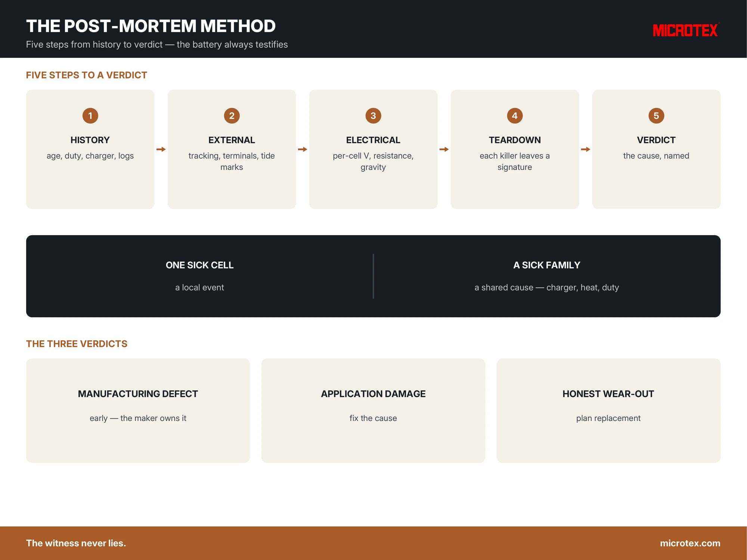The image size is (747, 560).
Task: Click the text 'a local event'
Action: click(200, 287)
